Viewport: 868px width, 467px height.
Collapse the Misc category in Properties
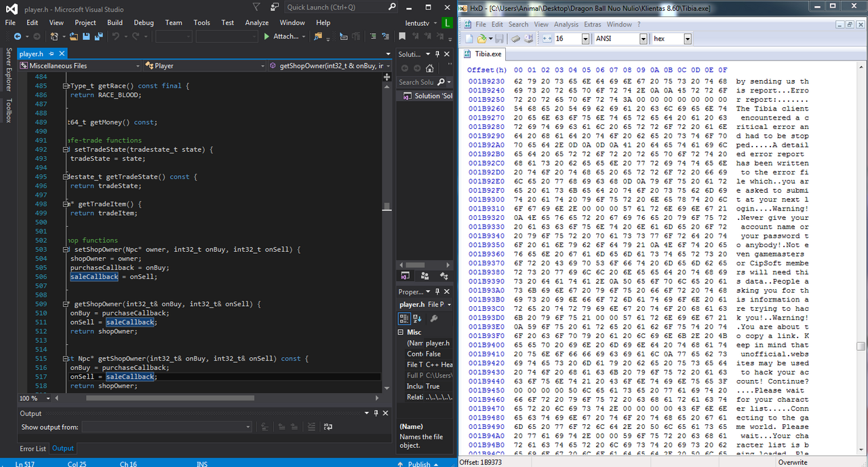pyautogui.click(x=401, y=332)
